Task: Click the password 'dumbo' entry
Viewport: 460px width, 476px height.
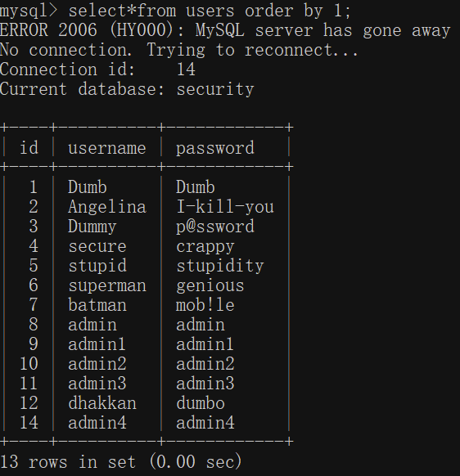Action: [x=201, y=403]
